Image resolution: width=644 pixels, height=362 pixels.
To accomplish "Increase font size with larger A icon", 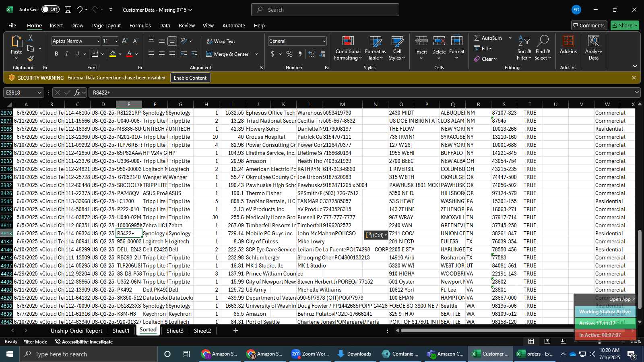I will pyautogui.click(x=125, y=41).
